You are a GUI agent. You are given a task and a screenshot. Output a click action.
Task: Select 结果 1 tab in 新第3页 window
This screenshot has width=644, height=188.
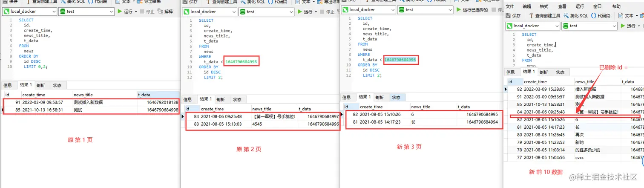[364, 97]
